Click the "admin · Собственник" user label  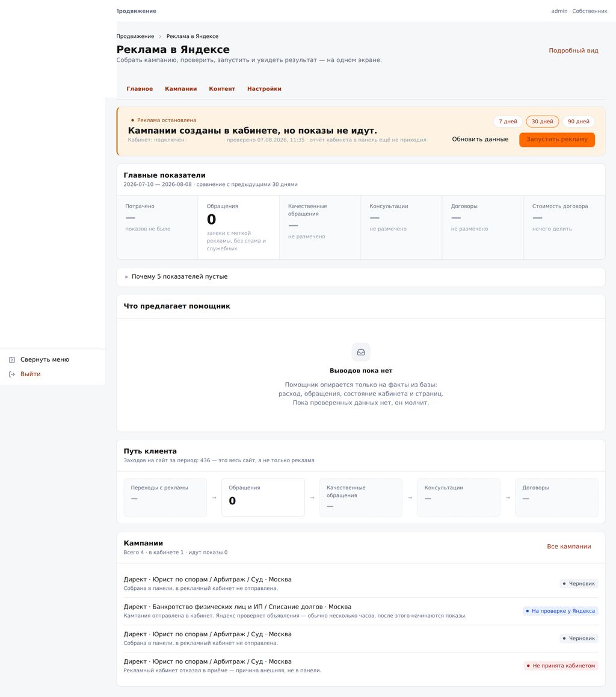point(579,11)
